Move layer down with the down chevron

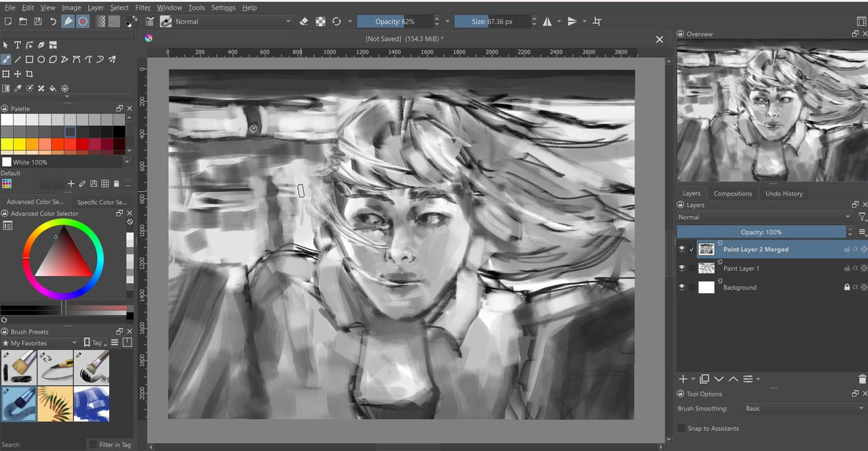point(719,379)
